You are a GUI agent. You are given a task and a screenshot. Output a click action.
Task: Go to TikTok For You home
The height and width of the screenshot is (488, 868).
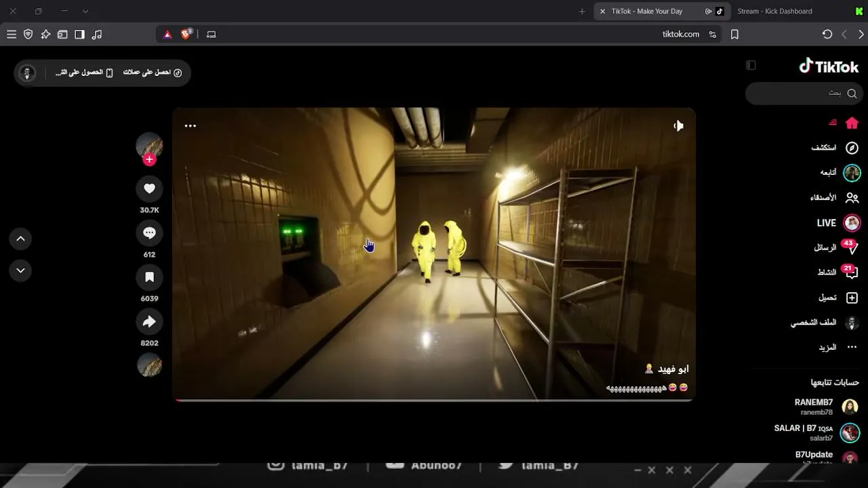click(x=844, y=123)
